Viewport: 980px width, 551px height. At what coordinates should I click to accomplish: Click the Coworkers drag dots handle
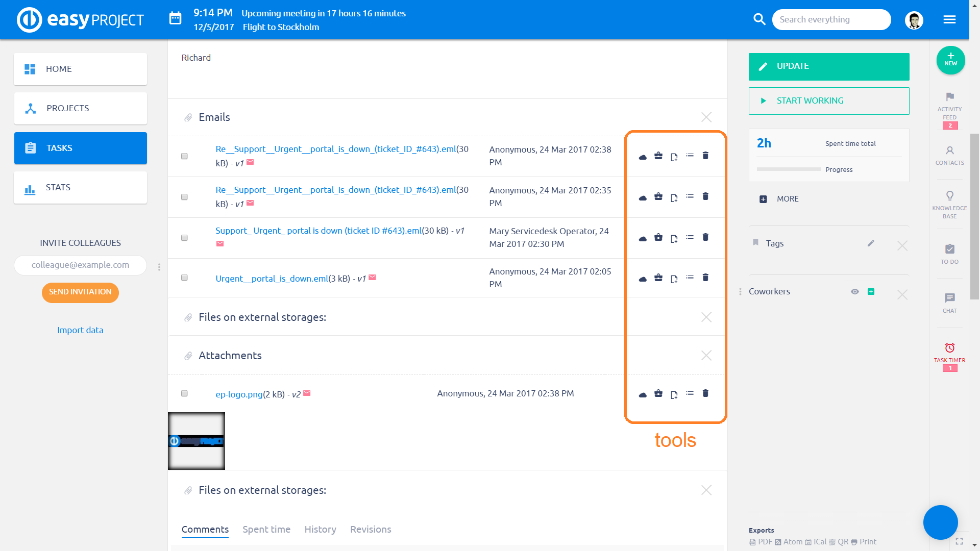740,292
